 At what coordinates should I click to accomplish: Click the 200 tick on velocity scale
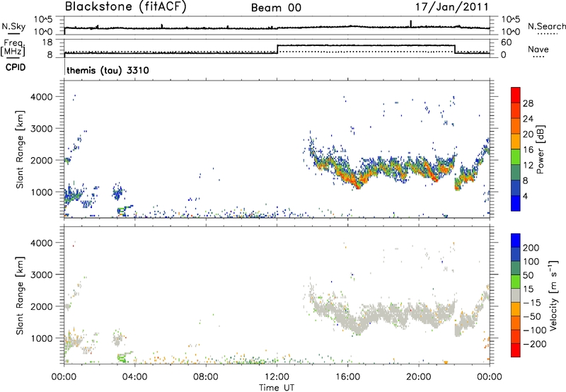(x=531, y=248)
